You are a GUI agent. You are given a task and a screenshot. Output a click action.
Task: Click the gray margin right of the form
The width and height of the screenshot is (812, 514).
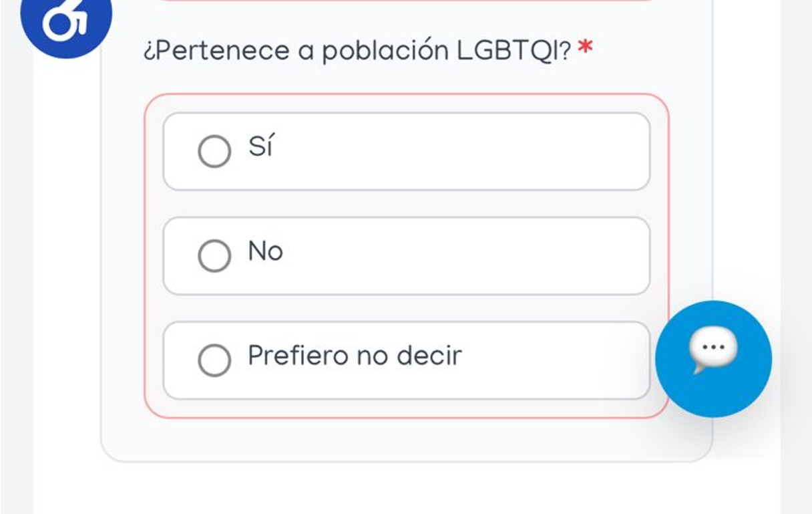coord(796,201)
